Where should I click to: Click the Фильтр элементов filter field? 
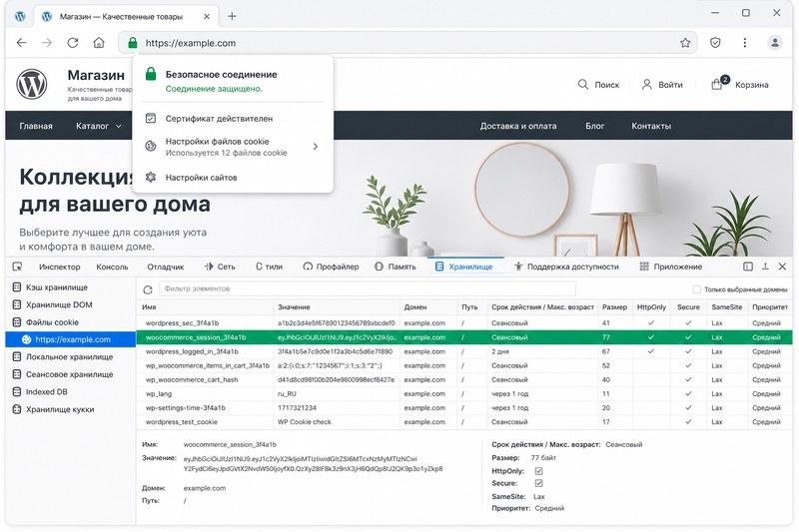368,288
